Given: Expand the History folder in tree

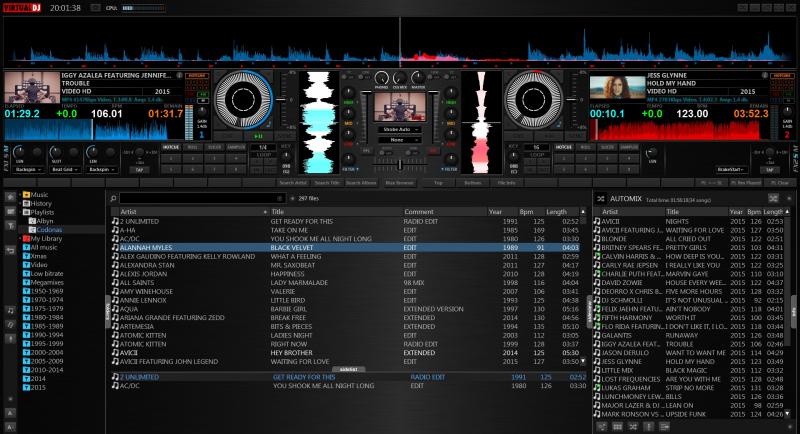Looking at the screenshot, I should point(21,203).
